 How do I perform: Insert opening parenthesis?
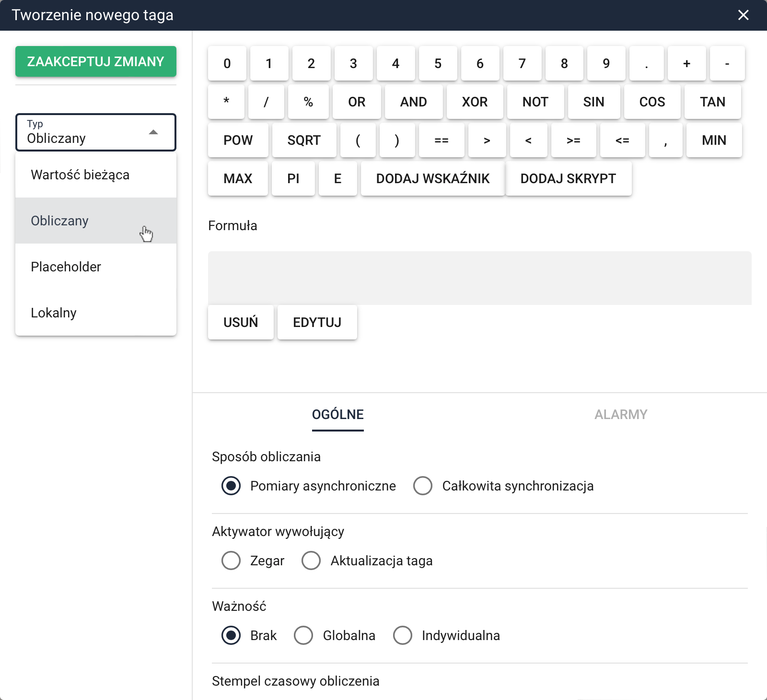[x=358, y=140]
